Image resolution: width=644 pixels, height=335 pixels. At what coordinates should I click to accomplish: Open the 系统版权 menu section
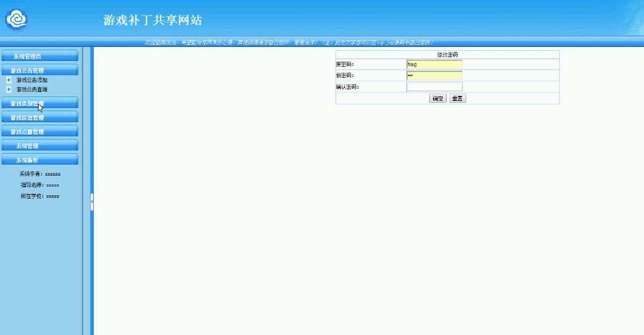point(40,160)
